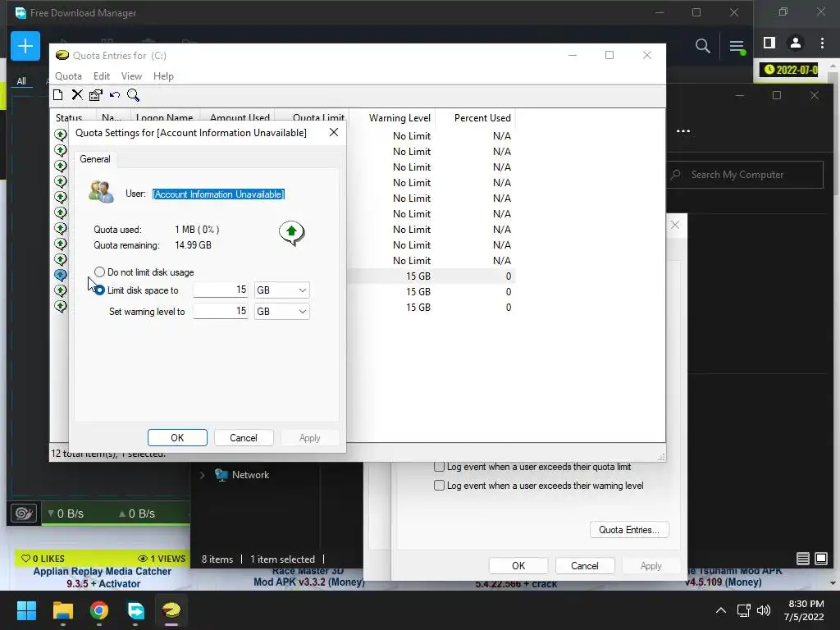The height and width of the screenshot is (630, 840).
Task: Open Free Download Manager from the taskbar
Action: click(135, 610)
